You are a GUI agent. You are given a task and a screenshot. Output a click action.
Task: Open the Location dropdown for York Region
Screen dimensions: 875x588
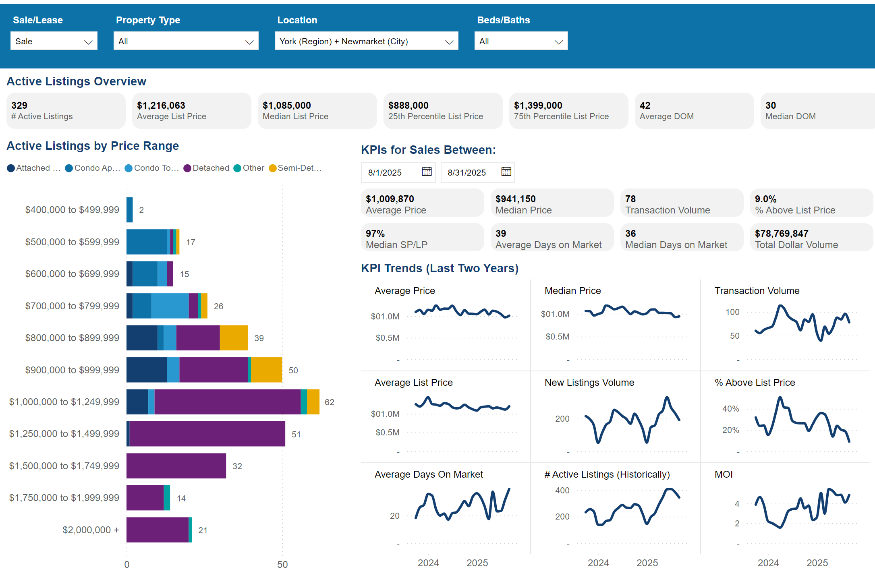pos(366,41)
